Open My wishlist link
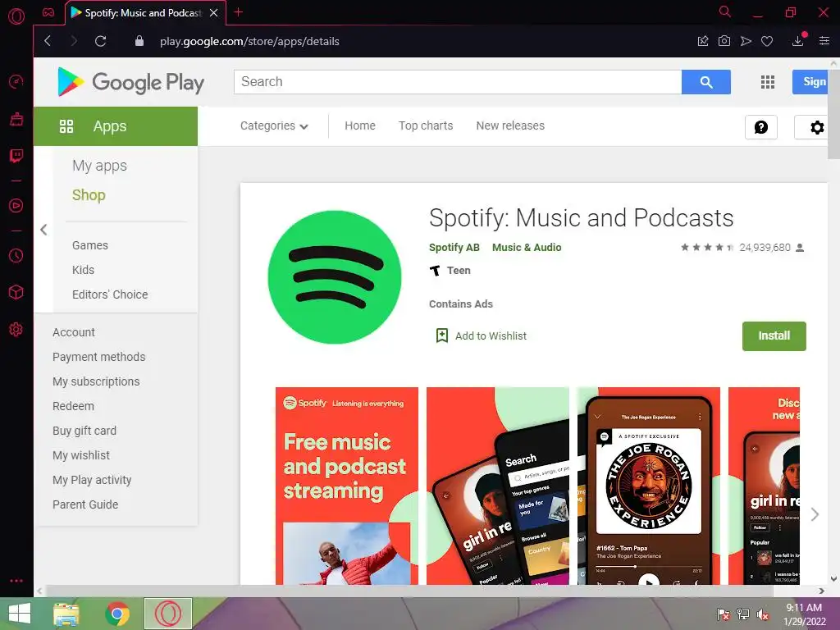 pos(81,455)
